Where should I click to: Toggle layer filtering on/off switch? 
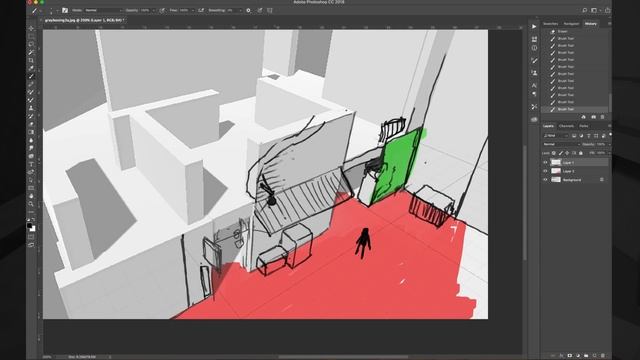(610, 135)
